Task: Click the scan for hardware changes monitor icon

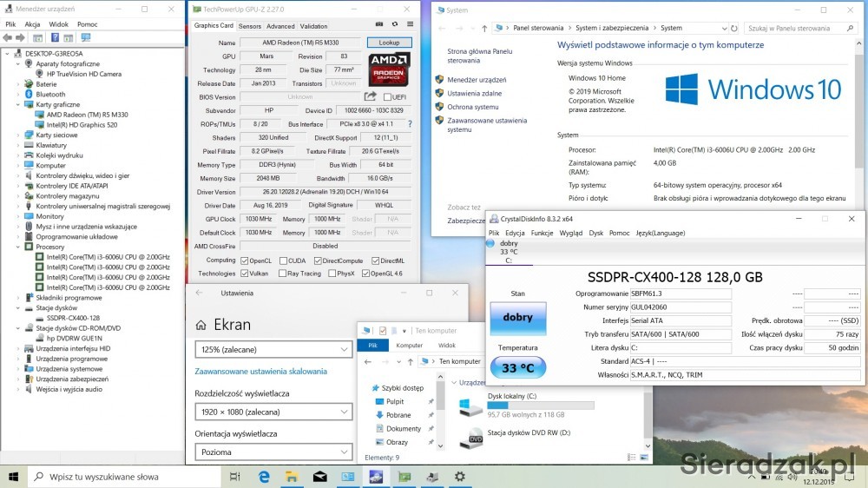Action: click(86, 37)
